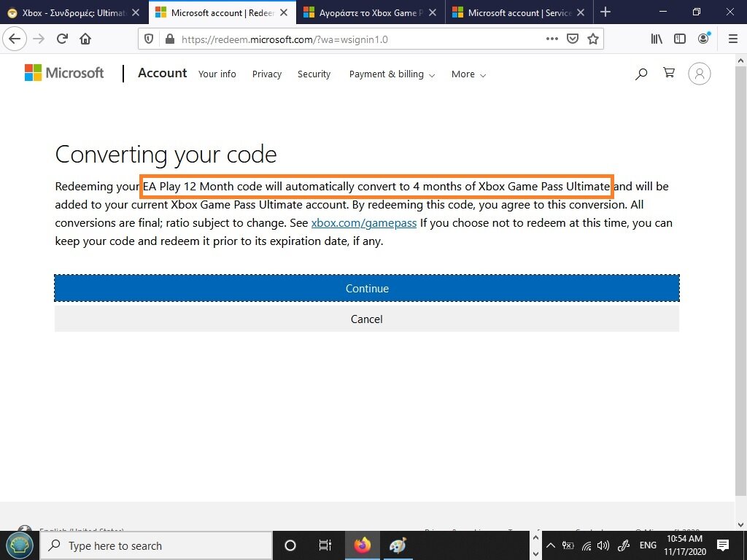Open the battery status tray icon

click(x=568, y=545)
